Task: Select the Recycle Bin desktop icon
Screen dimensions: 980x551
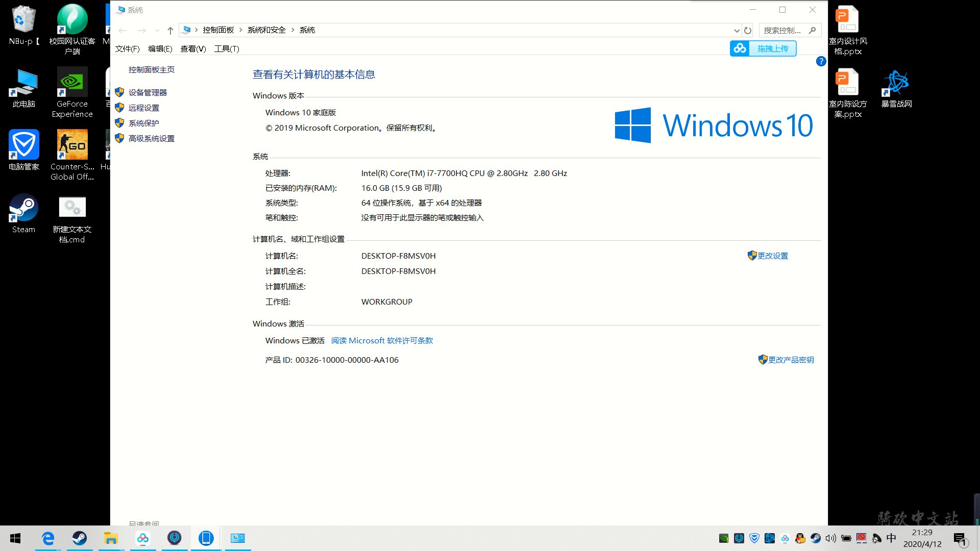Action: (23, 24)
